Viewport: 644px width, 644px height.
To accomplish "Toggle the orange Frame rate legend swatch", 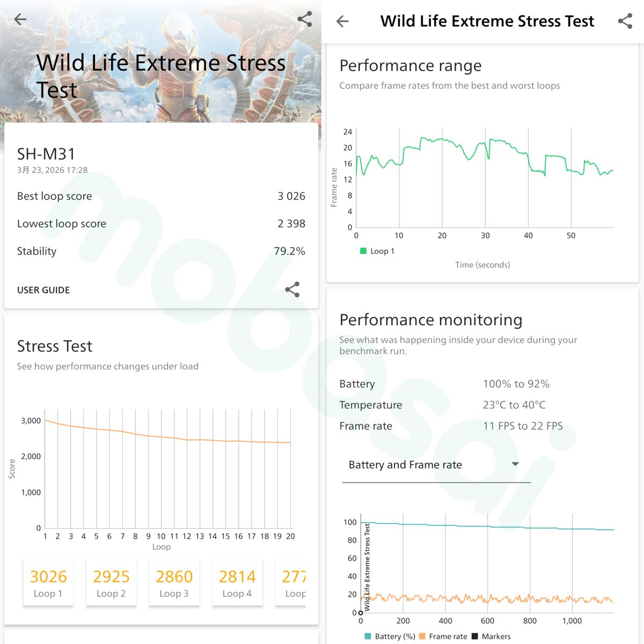I will click(x=422, y=636).
